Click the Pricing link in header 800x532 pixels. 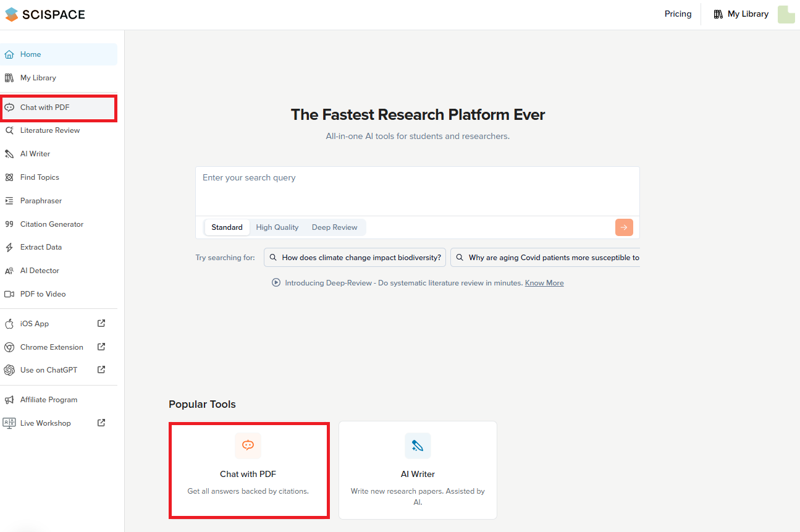[x=678, y=14]
